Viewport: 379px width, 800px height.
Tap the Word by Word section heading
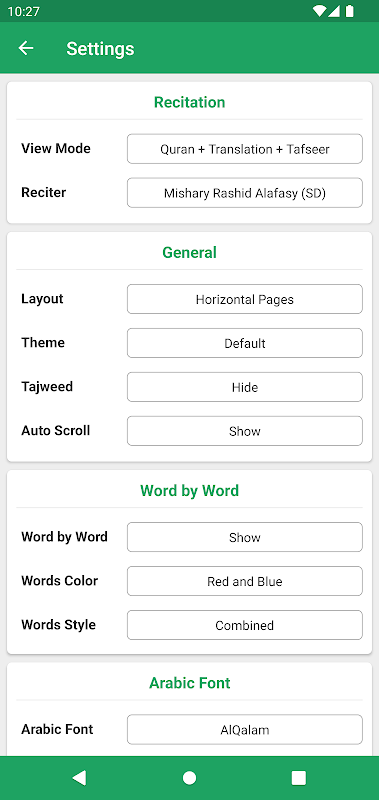click(x=189, y=491)
